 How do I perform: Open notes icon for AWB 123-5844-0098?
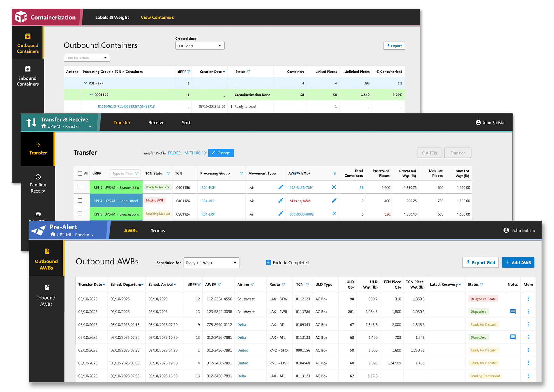click(x=513, y=312)
